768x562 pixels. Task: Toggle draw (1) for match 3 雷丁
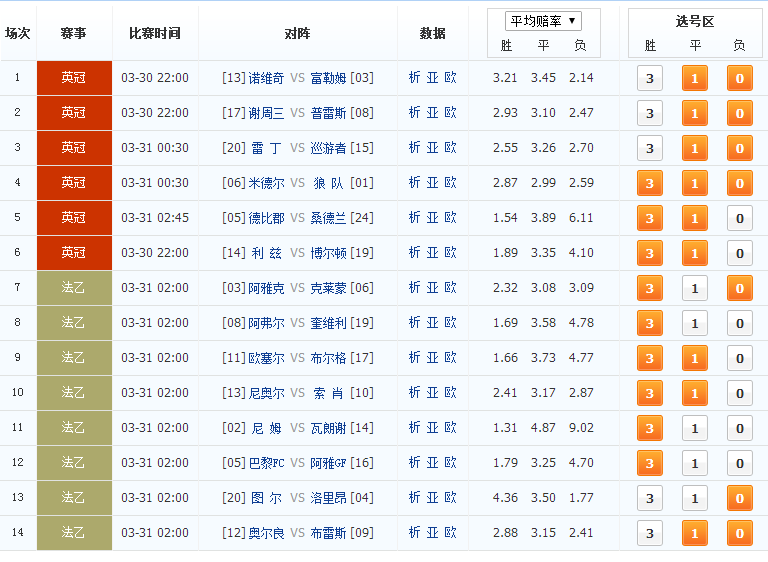(x=695, y=148)
